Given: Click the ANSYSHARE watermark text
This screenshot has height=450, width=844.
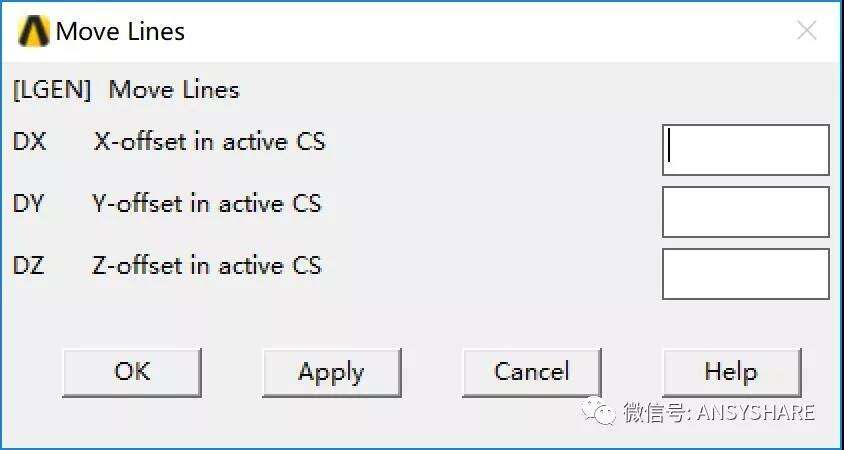Looking at the screenshot, I should tap(755, 413).
